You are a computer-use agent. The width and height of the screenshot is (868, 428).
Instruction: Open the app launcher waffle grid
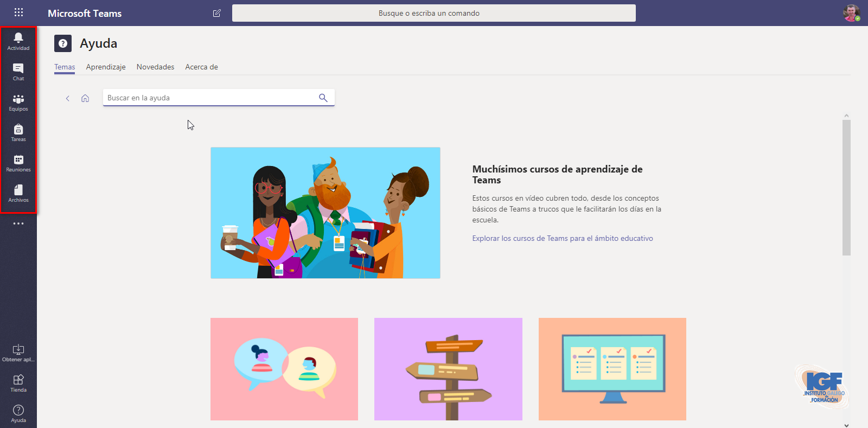[18, 12]
